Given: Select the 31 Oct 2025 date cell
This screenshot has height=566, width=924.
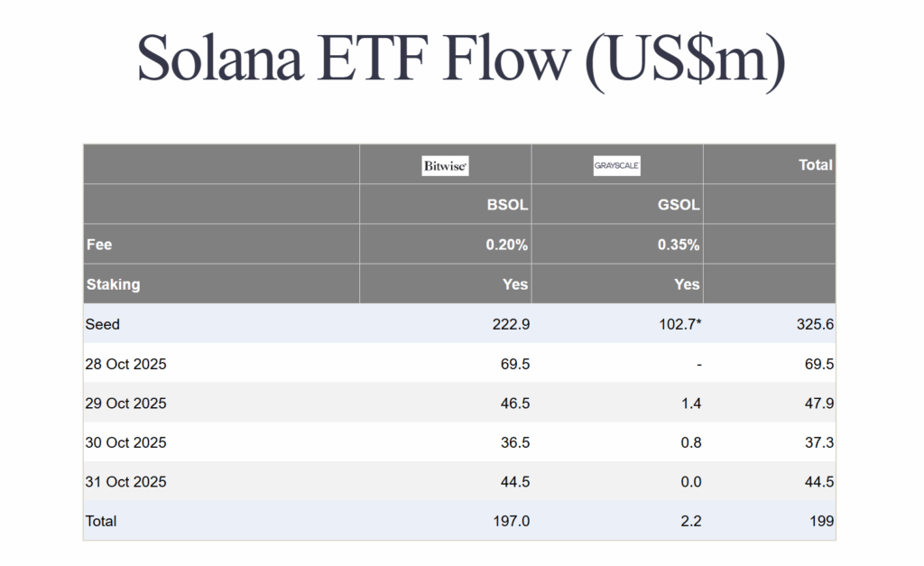Looking at the screenshot, I should tap(126, 482).
